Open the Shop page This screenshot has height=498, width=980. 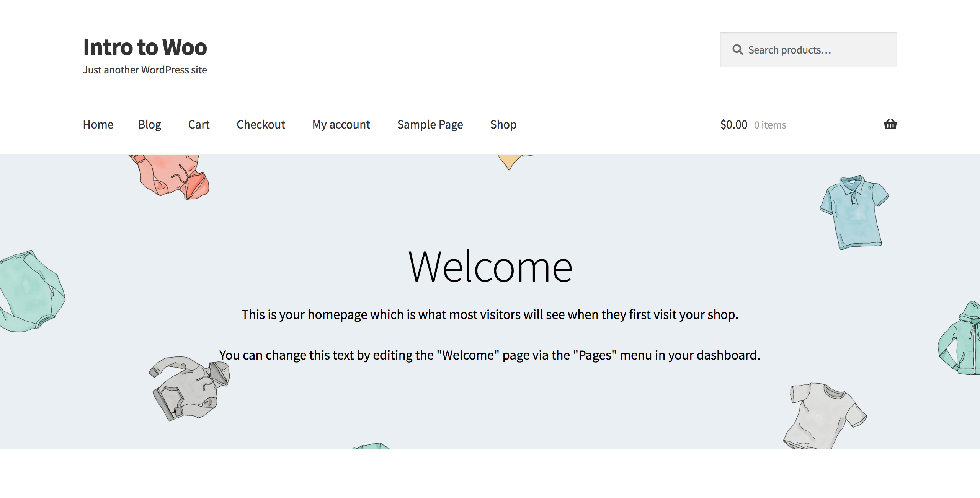pos(503,125)
